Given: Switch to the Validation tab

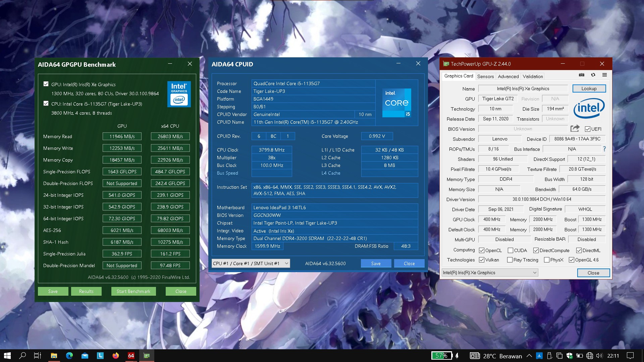Looking at the screenshot, I should (x=533, y=76).
